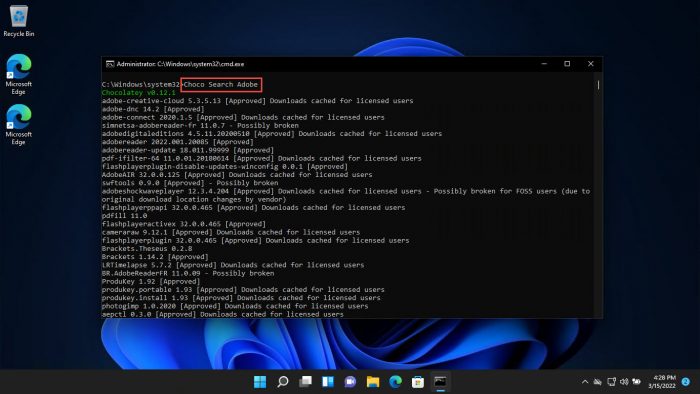Click the 'flashplayerppapi 32.0.0.465' line

point(254,207)
